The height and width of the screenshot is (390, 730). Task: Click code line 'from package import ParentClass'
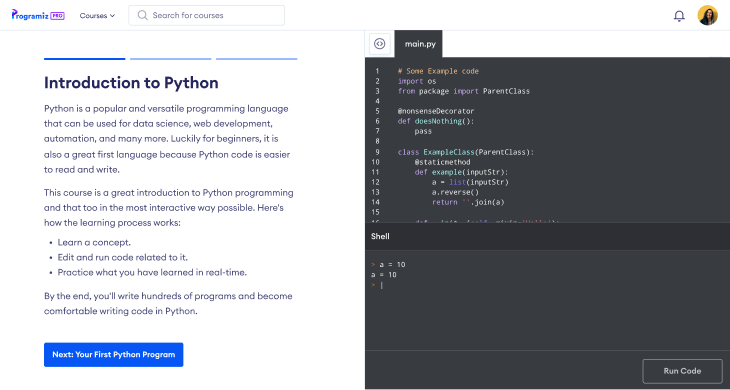click(x=464, y=91)
